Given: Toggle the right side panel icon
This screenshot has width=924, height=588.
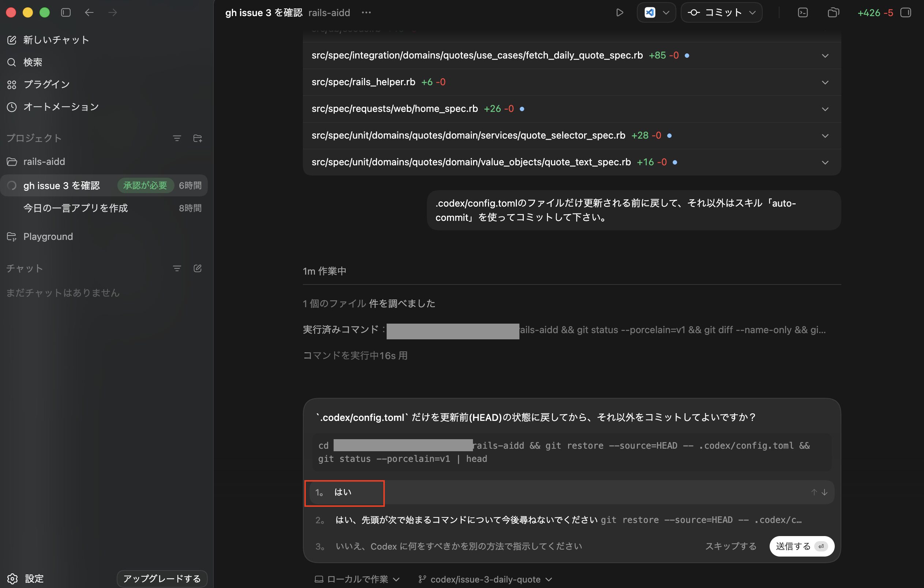Looking at the screenshot, I should [x=906, y=13].
